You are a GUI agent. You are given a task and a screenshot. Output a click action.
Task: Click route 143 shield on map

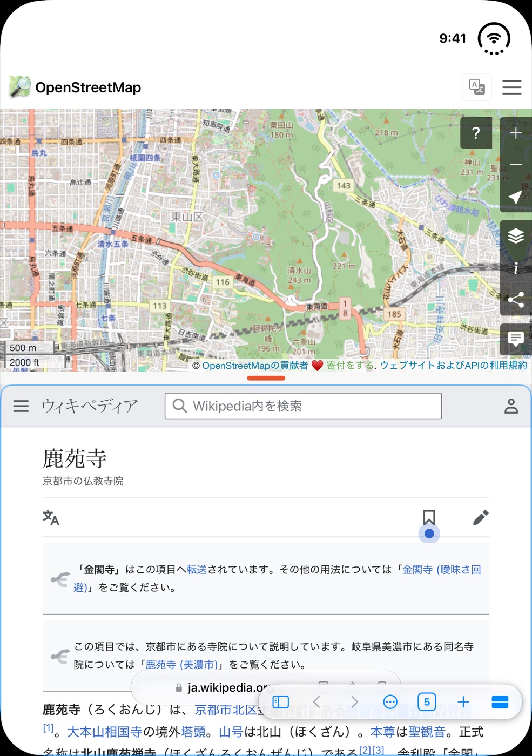pyautogui.click(x=344, y=186)
